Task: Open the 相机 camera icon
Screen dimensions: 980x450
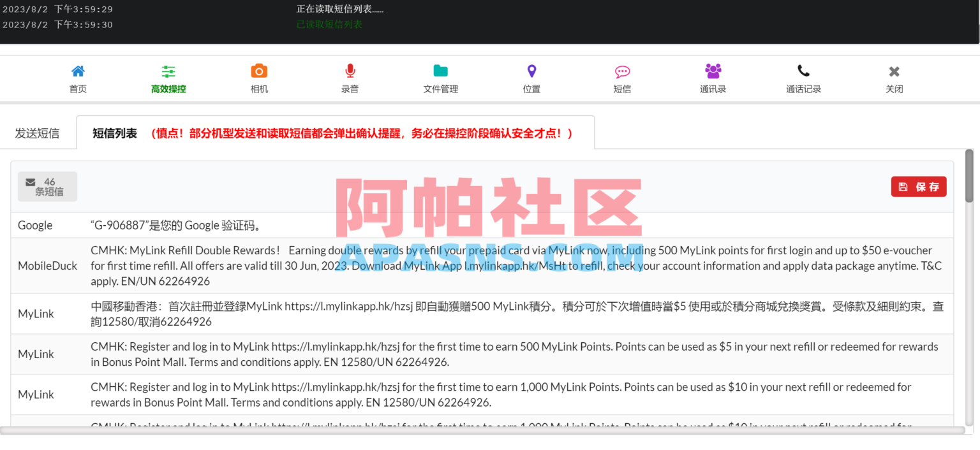Action: (259, 76)
